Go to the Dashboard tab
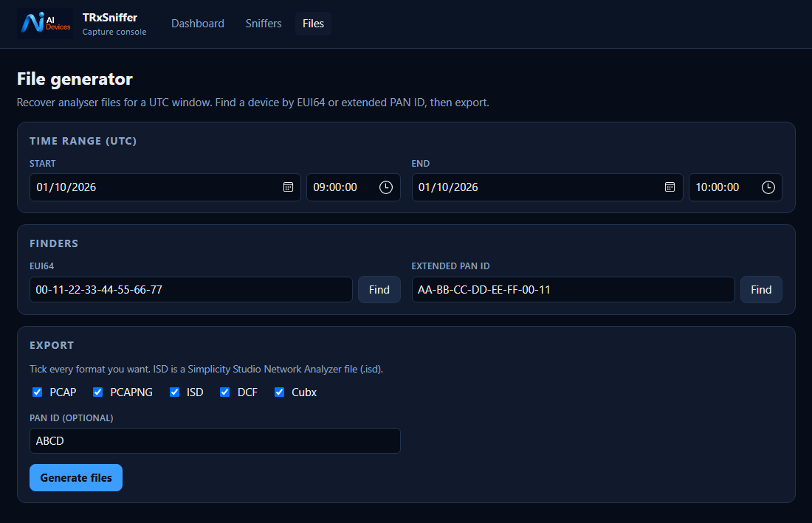 (x=198, y=24)
